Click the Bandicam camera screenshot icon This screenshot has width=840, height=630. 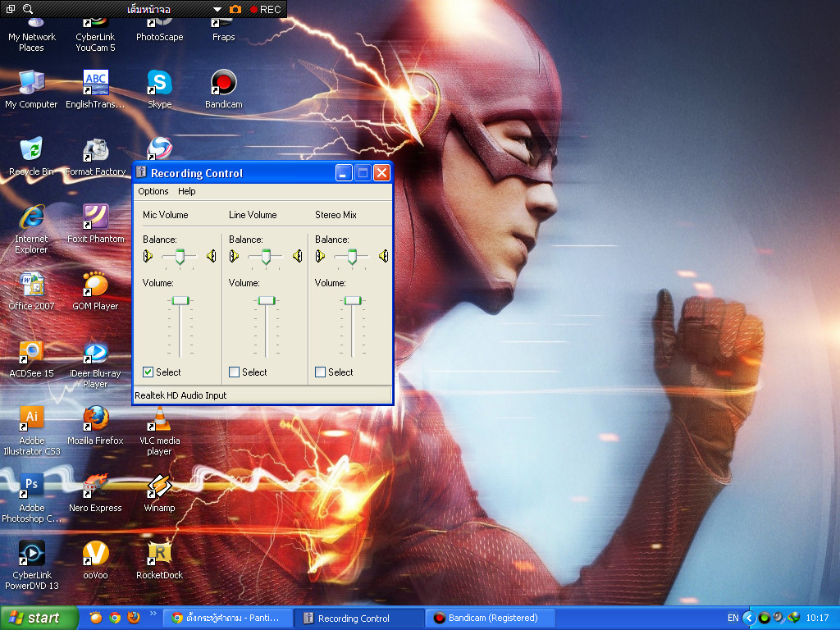coord(235,9)
